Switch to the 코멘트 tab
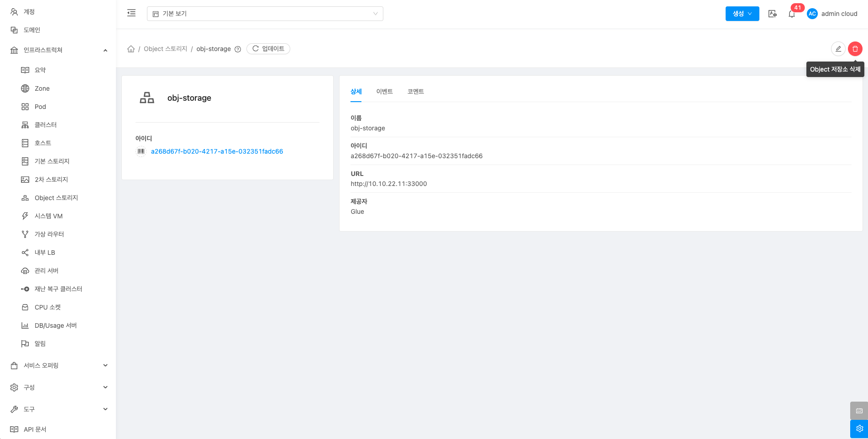The height and width of the screenshot is (439, 868). [415, 92]
